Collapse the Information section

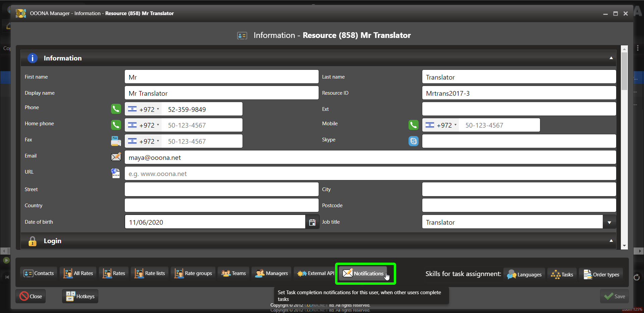(x=611, y=58)
